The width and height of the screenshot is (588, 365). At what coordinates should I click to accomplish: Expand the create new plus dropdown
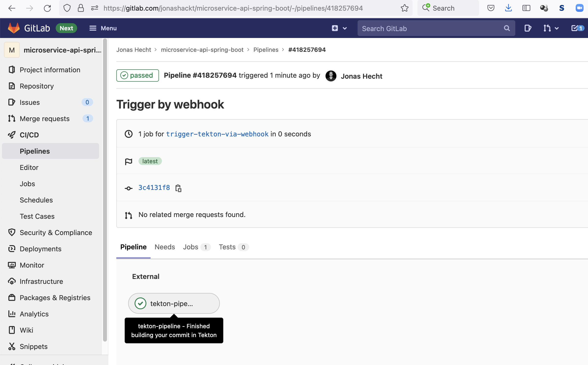[339, 28]
